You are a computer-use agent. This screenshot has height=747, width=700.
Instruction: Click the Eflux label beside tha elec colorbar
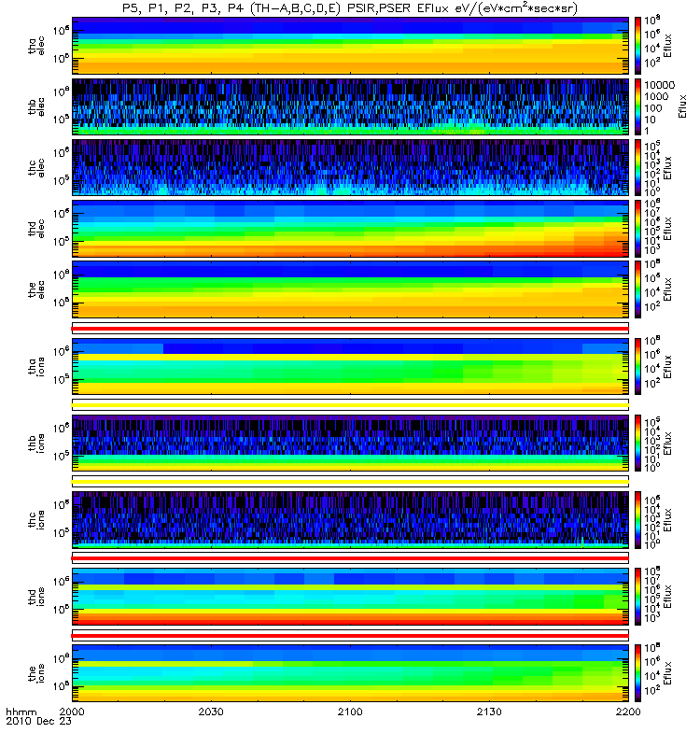click(x=668, y=46)
